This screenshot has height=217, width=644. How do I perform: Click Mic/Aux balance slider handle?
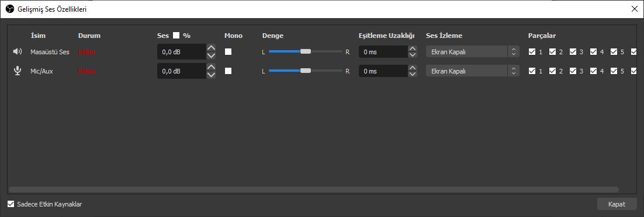tap(306, 71)
